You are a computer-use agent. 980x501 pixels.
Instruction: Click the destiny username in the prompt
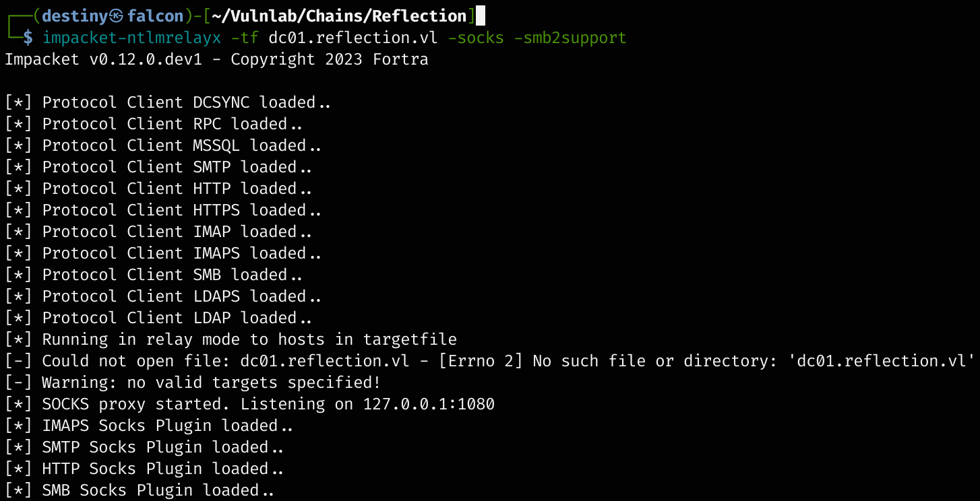click(74, 16)
